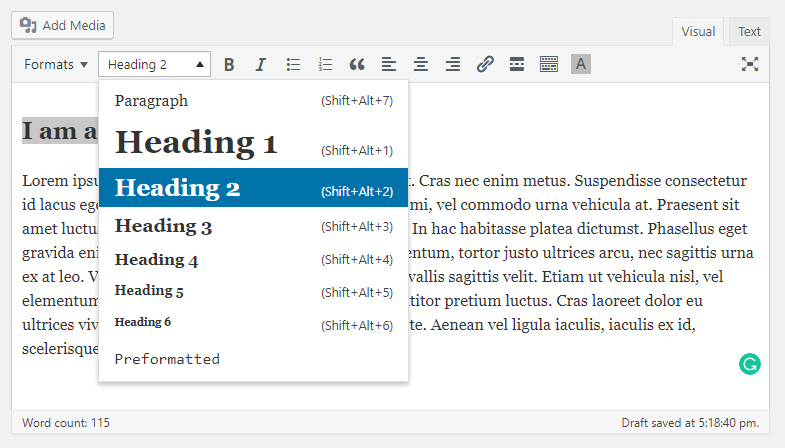
Task: Enter distraction-free fullscreen mode
Action: (749, 64)
